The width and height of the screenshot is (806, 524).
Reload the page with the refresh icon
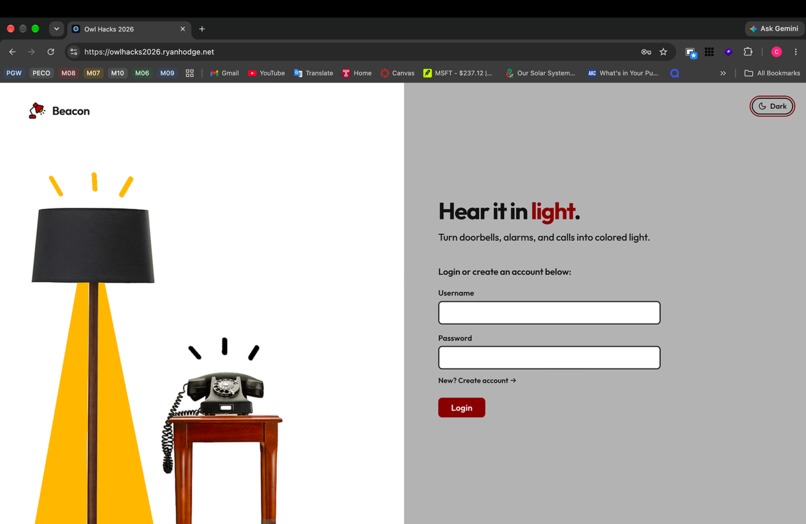[x=50, y=52]
